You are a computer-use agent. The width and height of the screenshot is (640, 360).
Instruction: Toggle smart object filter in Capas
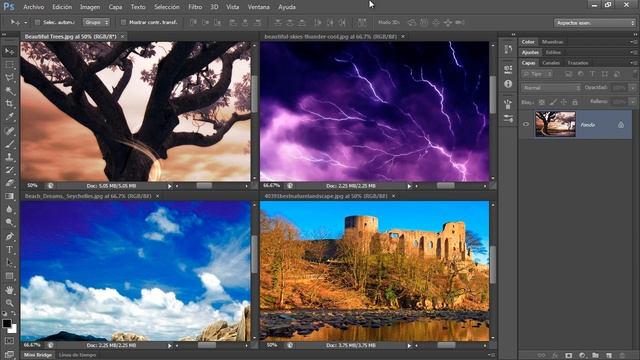coord(616,74)
